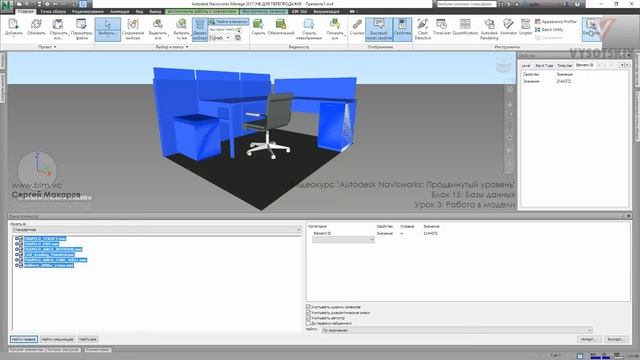Click the quick find search field in ribbon
The width and height of the screenshot is (640, 360).
coord(225,30)
